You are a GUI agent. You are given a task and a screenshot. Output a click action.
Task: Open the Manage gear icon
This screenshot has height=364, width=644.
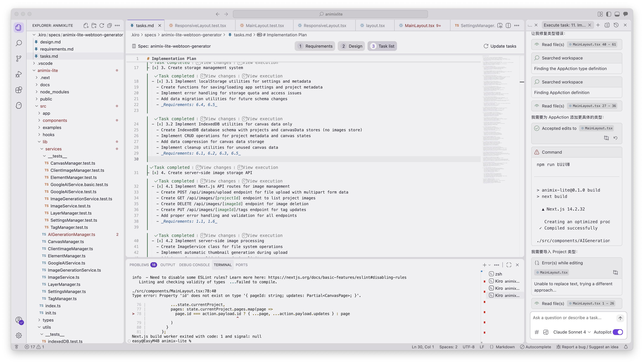pyautogui.click(x=19, y=335)
